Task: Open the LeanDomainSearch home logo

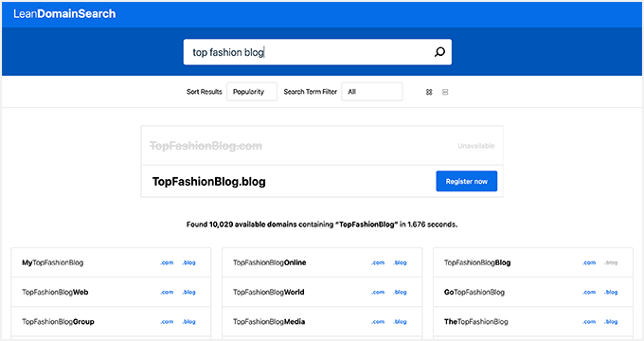Action: pyautogui.click(x=64, y=14)
